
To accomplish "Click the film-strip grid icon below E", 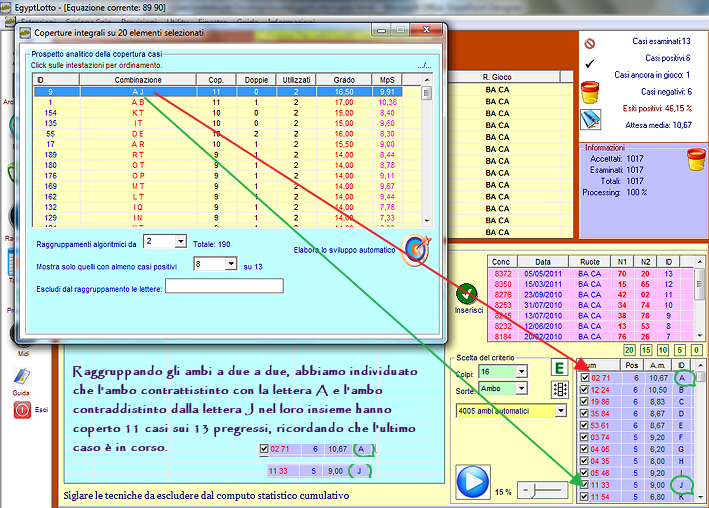I will (x=559, y=390).
